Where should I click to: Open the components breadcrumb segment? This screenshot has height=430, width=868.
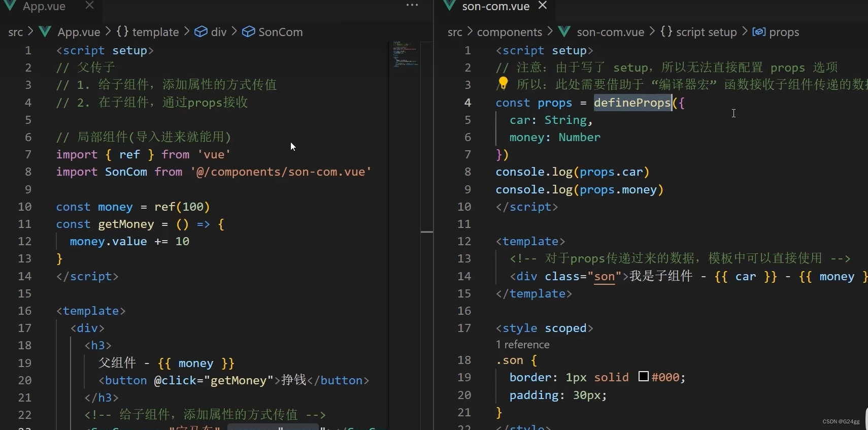coord(510,32)
